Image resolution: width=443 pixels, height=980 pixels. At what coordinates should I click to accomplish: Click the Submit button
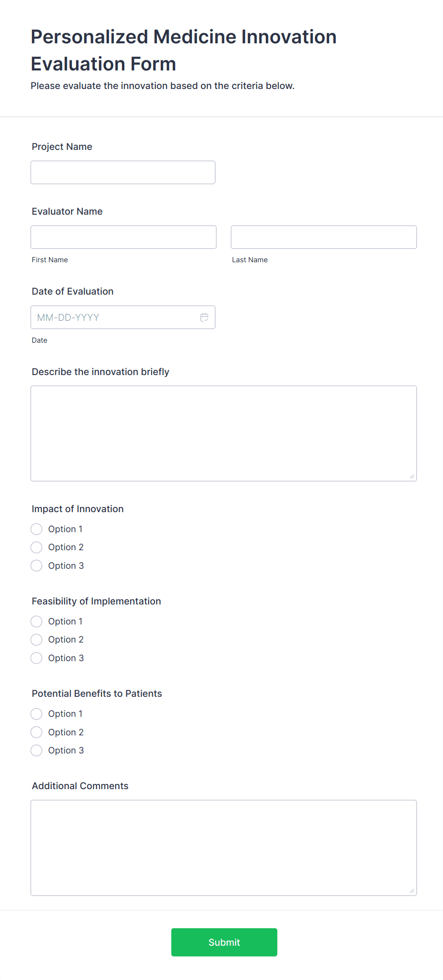224,942
